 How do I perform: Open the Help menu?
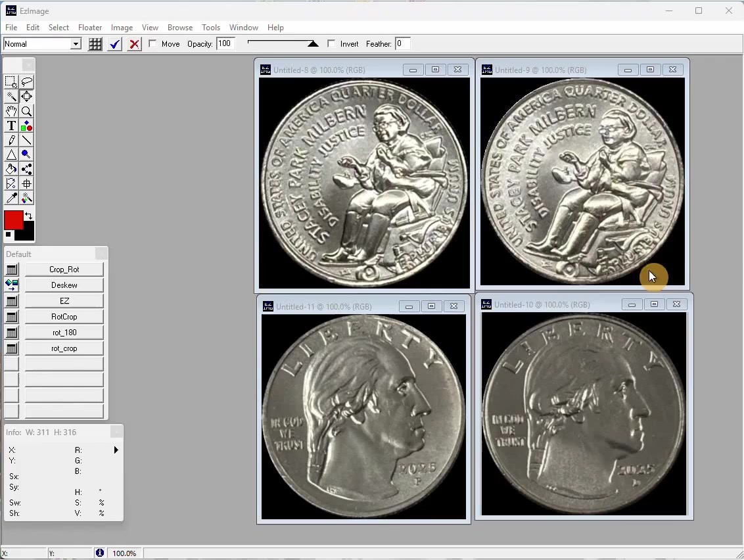(275, 28)
